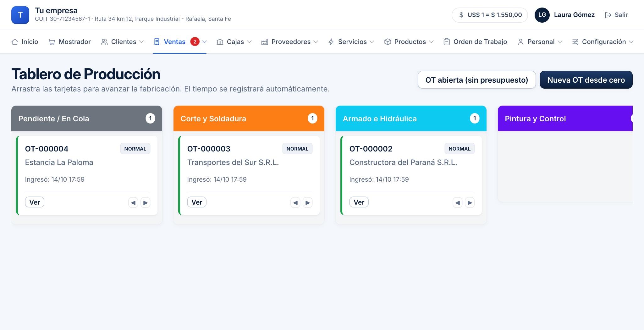Click the Pintura y Control column header
This screenshot has height=330, width=644.
(x=565, y=118)
